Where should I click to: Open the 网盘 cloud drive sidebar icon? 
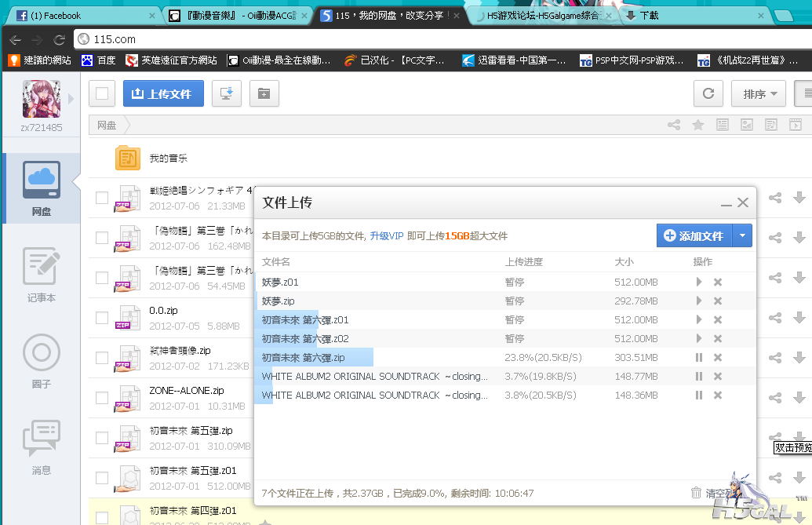(x=42, y=180)
